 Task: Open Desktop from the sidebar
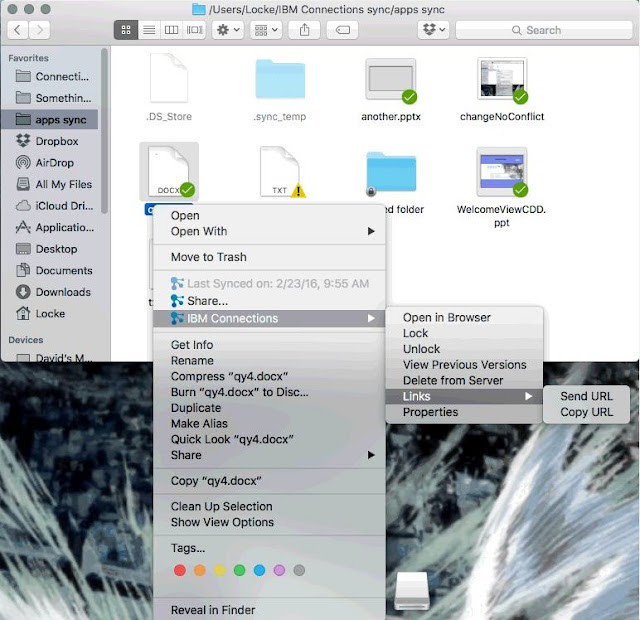tap(51, 249)
